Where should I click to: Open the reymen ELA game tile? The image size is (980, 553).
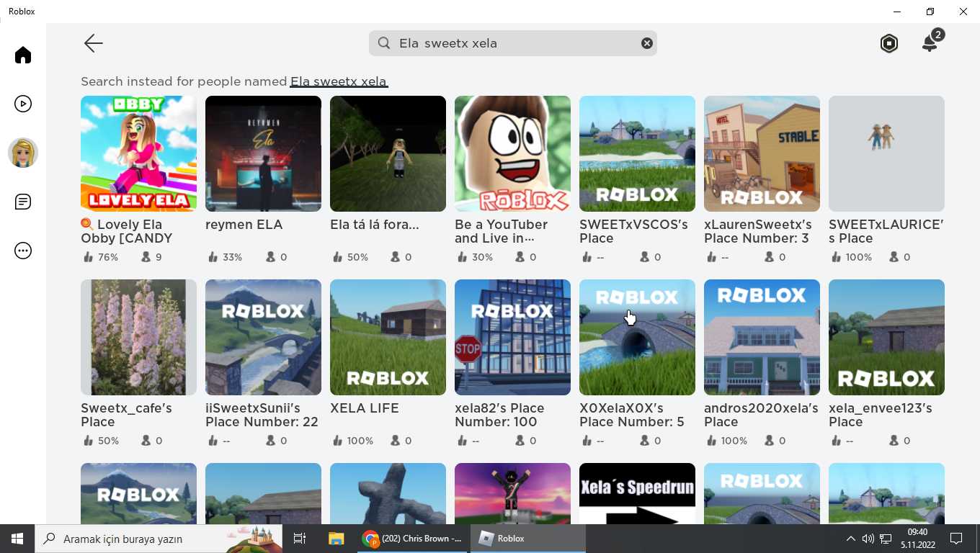point(263,153)
